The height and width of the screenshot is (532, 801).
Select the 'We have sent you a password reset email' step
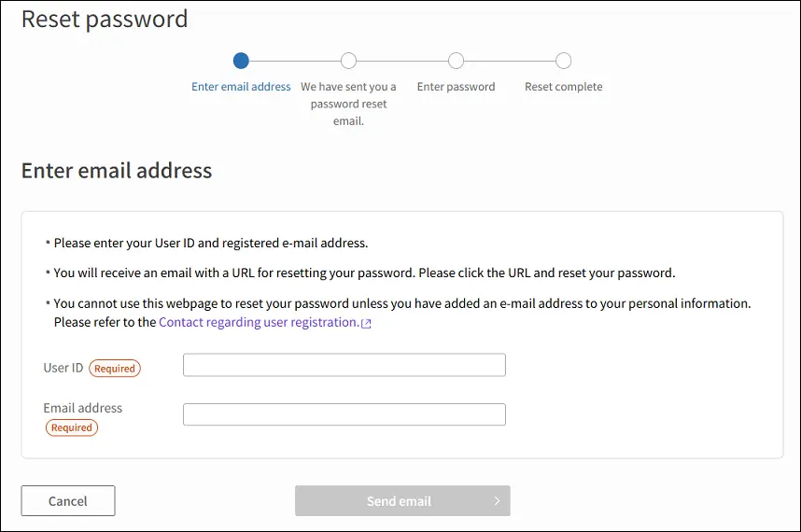pyautogui.click(x=348, y=104)
